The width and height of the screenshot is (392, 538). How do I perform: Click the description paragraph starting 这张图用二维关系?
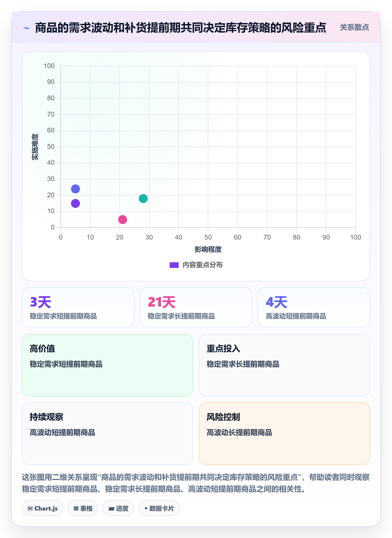pyautogui.click(x=196, y=483)
